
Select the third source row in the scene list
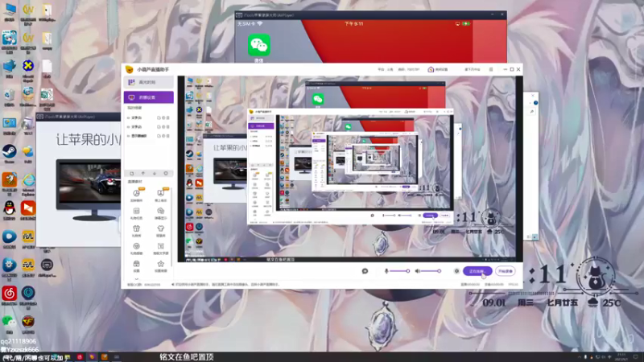(x=148, y=136)
